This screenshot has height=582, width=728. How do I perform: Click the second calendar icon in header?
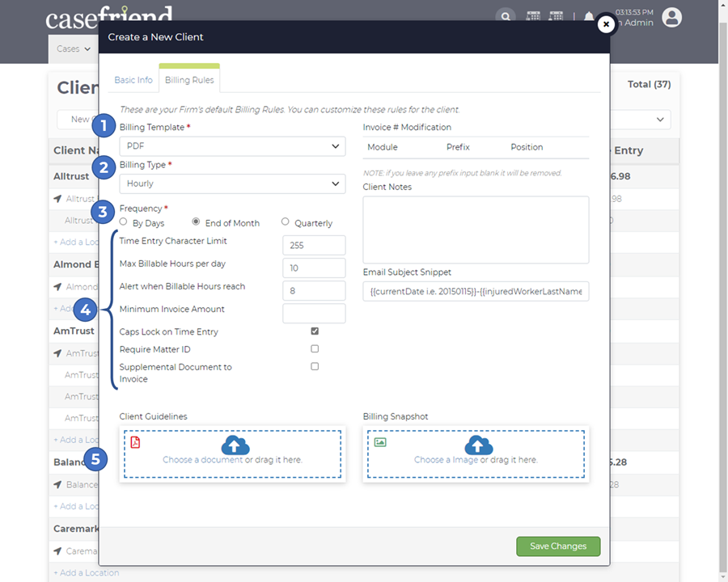[x=556, y=16]
